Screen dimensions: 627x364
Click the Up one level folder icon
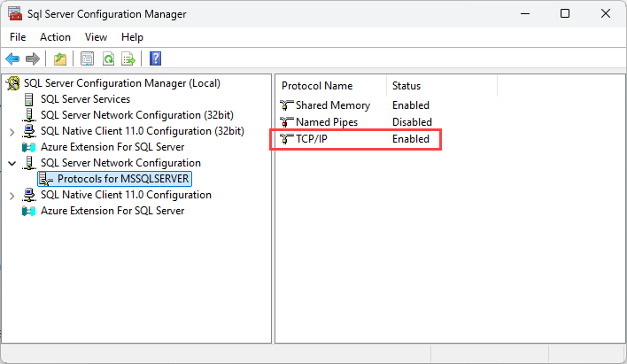pos(59,59)
